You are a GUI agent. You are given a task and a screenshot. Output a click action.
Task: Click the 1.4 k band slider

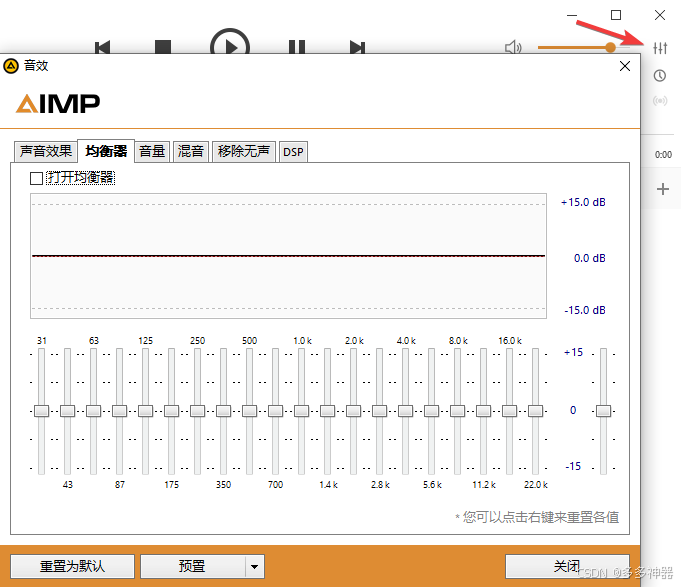click(x=327, y=411)
